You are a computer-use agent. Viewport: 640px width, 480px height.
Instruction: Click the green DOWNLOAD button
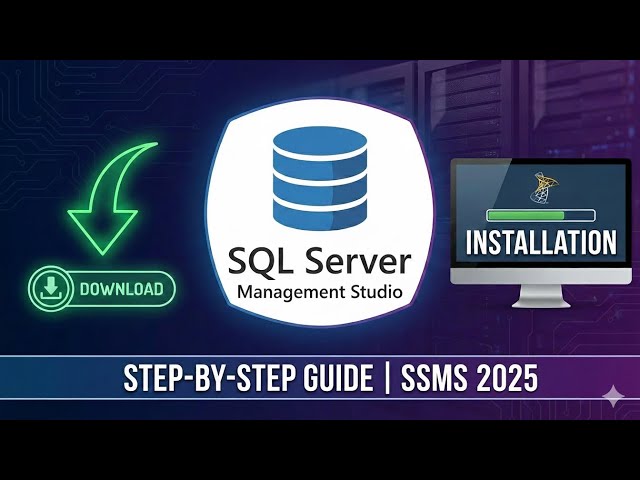point(102,288)
